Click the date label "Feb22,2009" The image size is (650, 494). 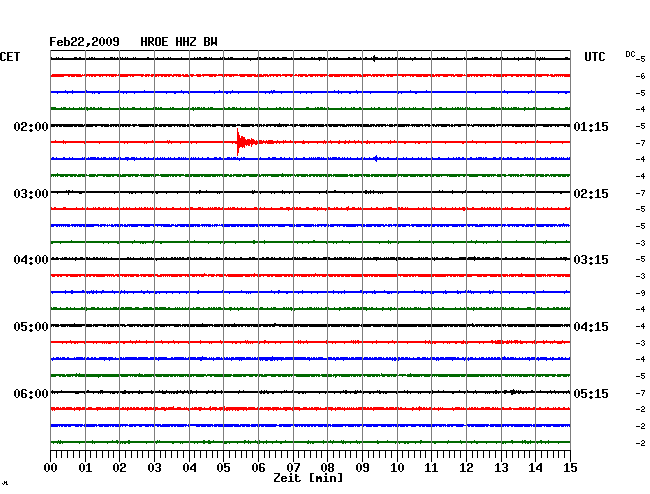(x=84, y=42)
